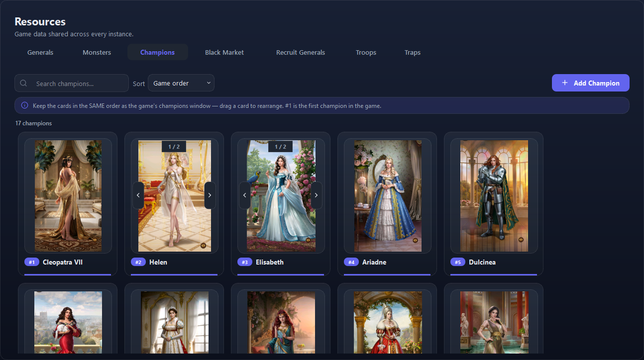Show previous image on Elisabeth card

(x=245, y=195)
